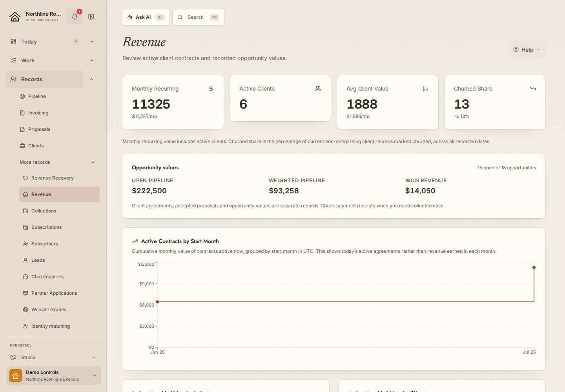
Task: Select the Revenue sidebar item
Action: (59, 194)
